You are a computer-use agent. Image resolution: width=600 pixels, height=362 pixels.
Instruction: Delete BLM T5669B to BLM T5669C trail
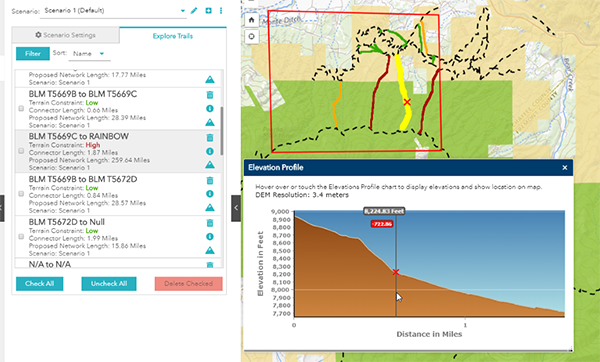coord(210,95)
